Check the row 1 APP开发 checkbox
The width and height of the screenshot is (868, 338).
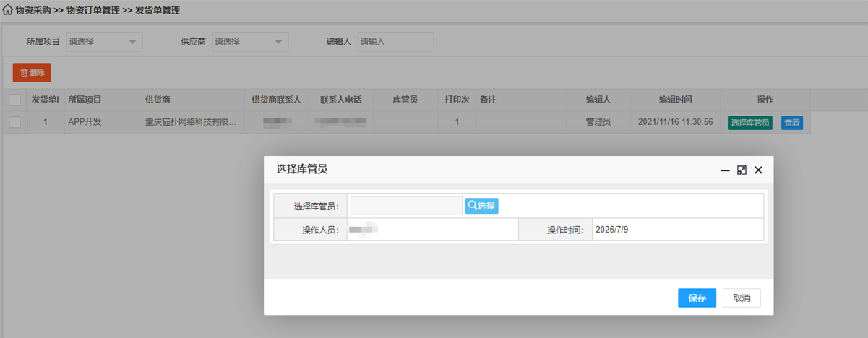14,122
